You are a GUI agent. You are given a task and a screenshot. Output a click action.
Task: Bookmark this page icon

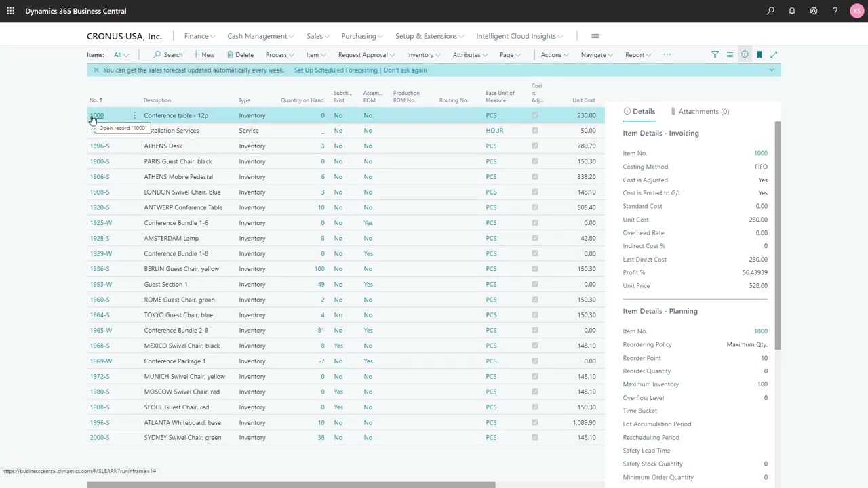click(x=759, y=54)
